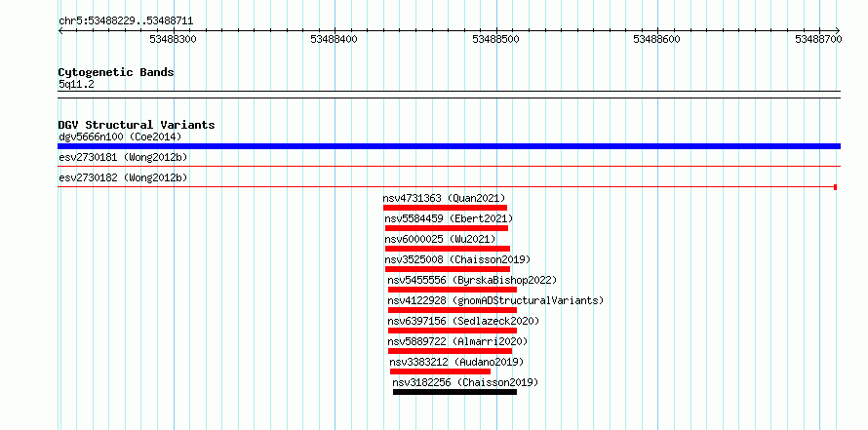This screenshot has width=868, height=430.
Task: Open the esv2730182 (Wong2012b) variant label
Action: [123, 178]
